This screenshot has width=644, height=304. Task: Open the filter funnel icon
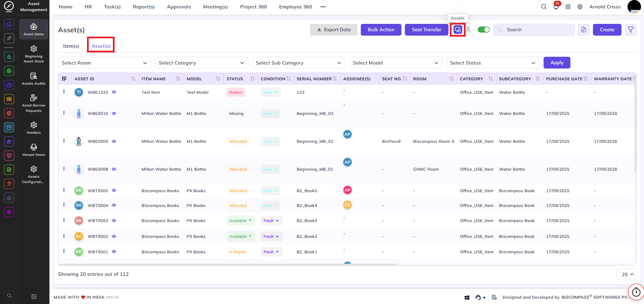pyautogui.click(x=631, y=30)
